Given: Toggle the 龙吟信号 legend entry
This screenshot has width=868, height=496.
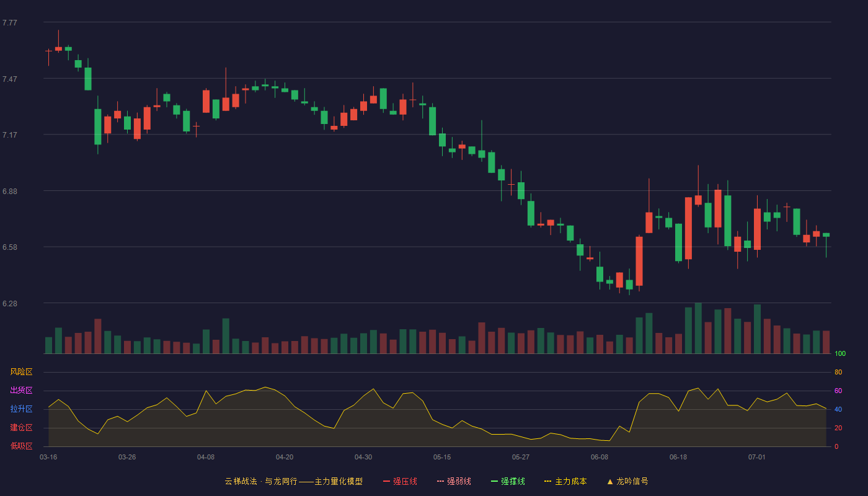Looking at the screenshot, I should tap(627, 481).
